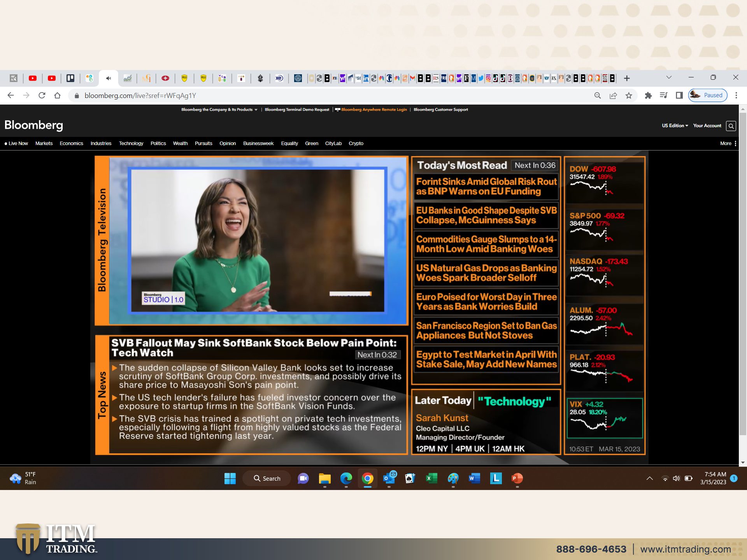Click the browser forward arrow
The image size is (747, 560).
point(26,95)
